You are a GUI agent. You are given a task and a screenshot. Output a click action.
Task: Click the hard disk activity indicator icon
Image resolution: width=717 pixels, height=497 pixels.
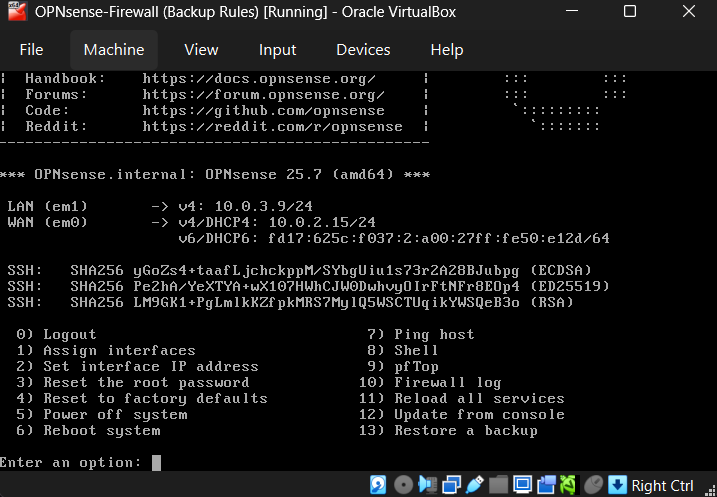[x=379, y=486]
